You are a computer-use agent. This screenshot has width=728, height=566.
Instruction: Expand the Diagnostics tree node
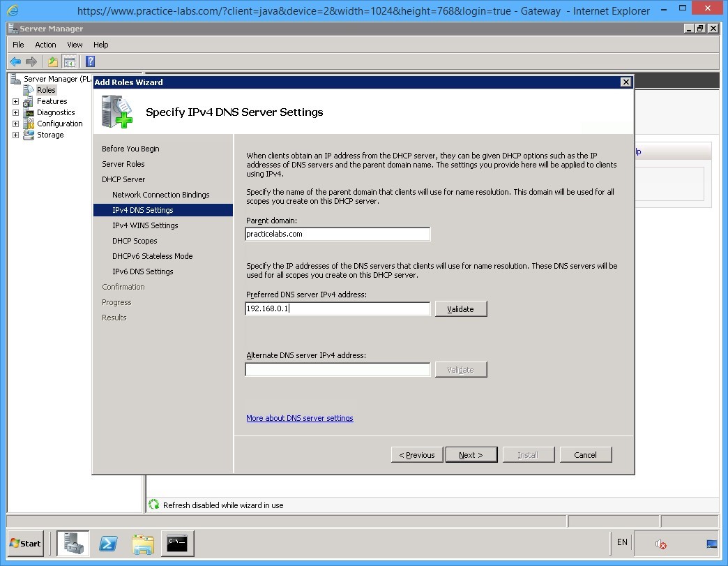[x=15, y=112]
